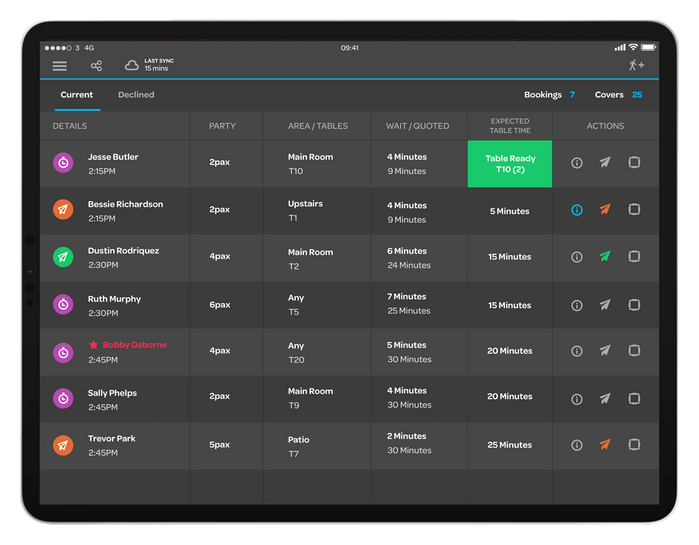Send notification to Bobby Osborne
Image resolution: width=699 pixels, height=545 pixels.
pos(605,350)
